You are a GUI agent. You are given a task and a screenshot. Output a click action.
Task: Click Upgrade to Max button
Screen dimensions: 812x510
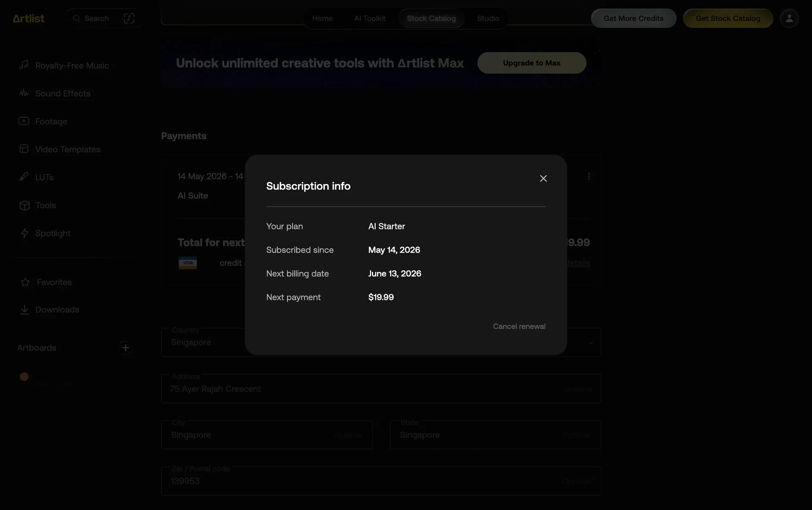click(532, 63)
